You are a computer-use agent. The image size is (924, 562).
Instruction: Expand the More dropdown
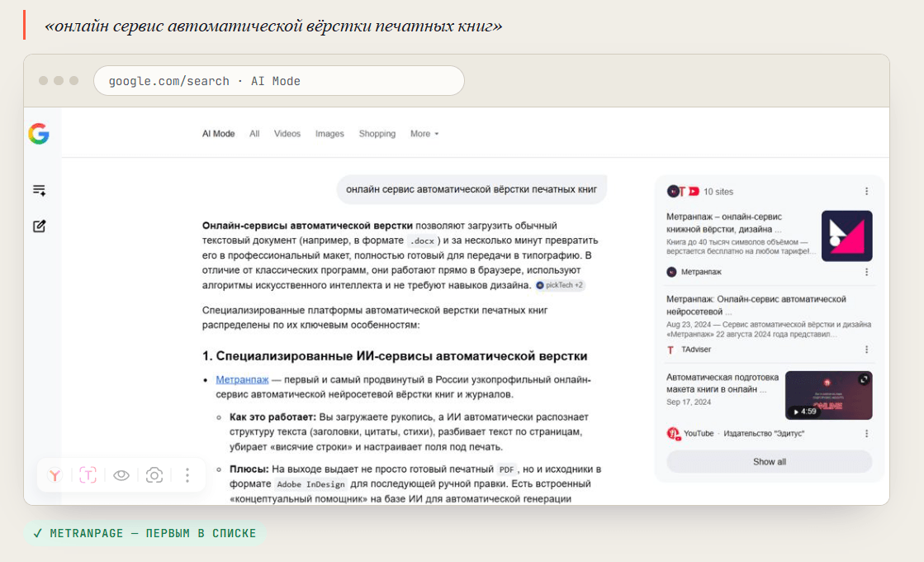click(424, 134)
